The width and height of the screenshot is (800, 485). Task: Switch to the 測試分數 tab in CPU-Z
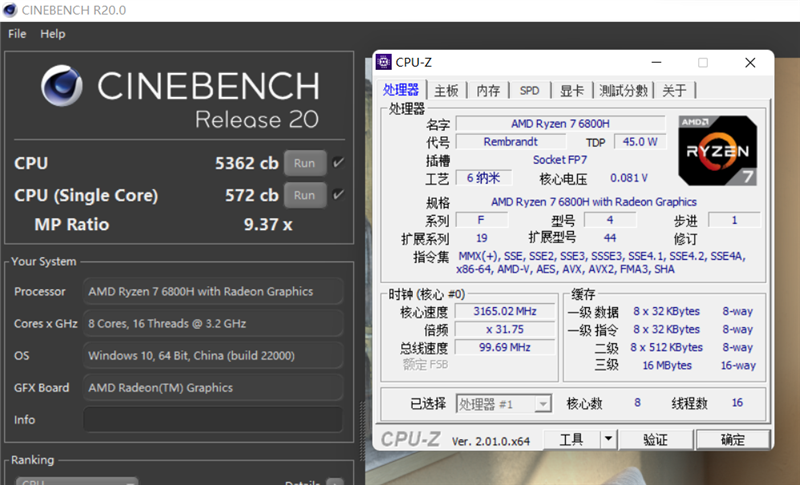pos(623,91)
